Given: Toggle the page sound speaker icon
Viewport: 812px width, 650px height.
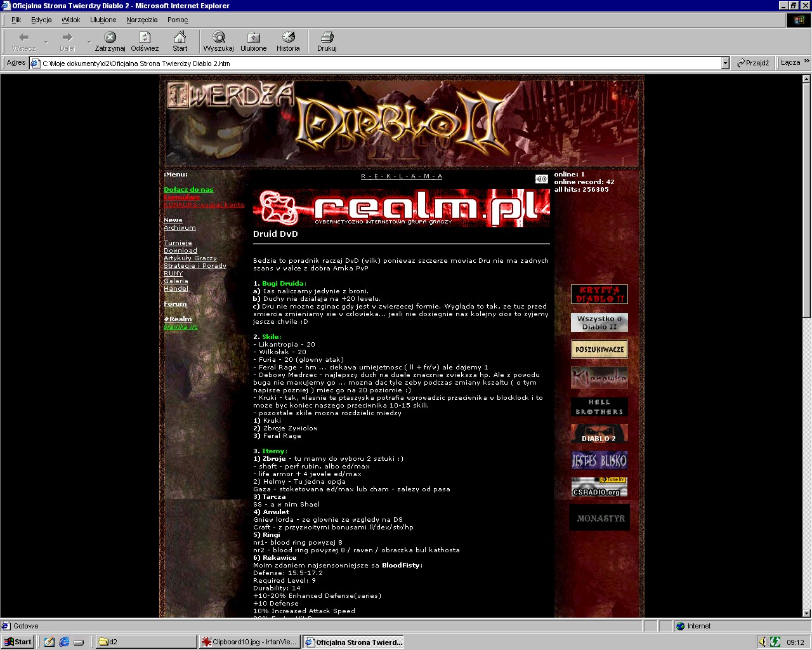Looking at the screenshot, I should 541,179.
